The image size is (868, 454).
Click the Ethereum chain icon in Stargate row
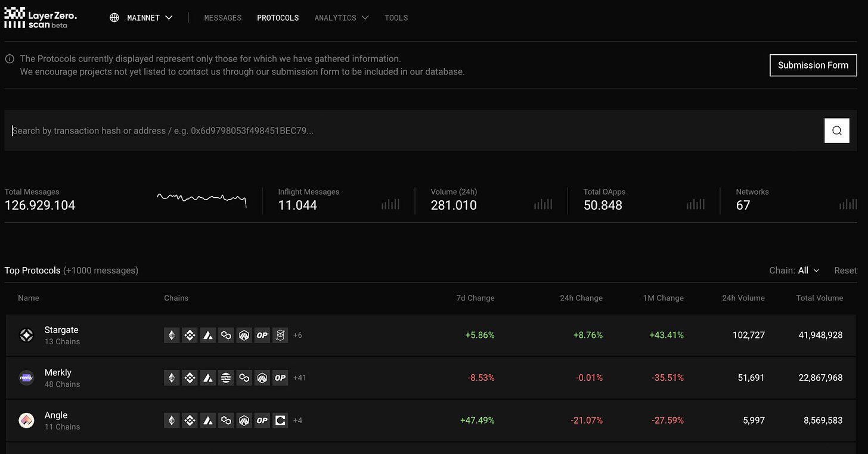coord(172,335)
